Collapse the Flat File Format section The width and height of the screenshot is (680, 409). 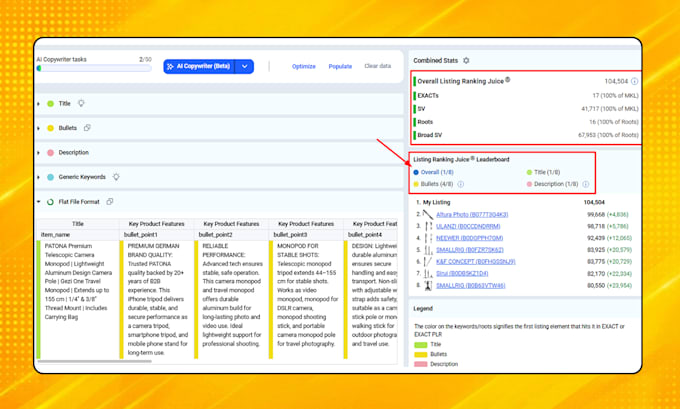pos(39,202)
